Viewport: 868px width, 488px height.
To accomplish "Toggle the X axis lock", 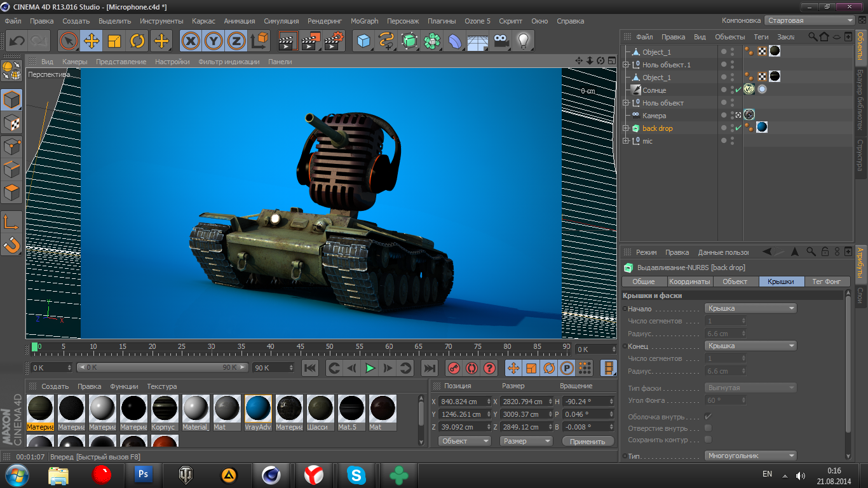I will (190, 41).
